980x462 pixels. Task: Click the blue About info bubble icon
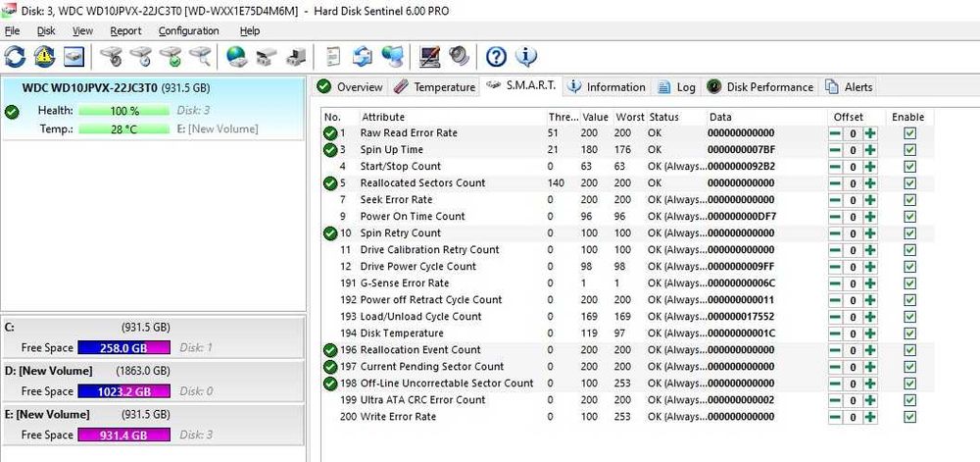coord(526,57)
